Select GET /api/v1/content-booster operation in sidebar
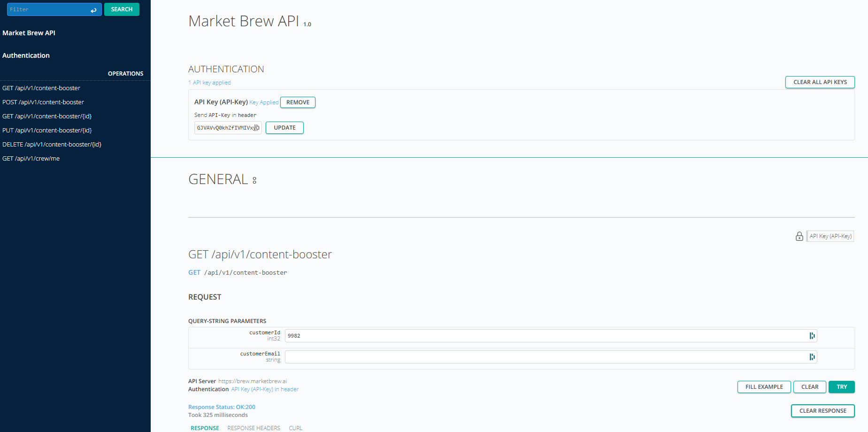868x432 pixels. pyautogui.click(x=41, y=88)
